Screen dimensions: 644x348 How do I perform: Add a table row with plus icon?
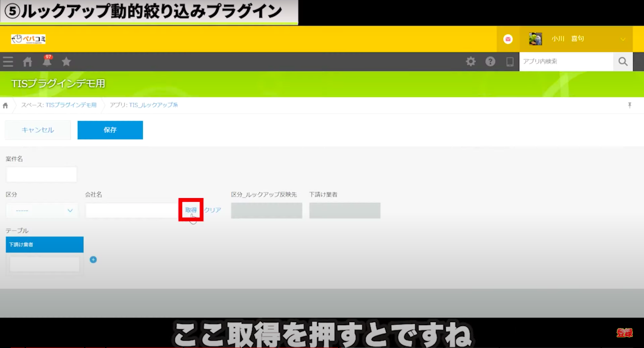pyautogui.click(x=93, y=259)
